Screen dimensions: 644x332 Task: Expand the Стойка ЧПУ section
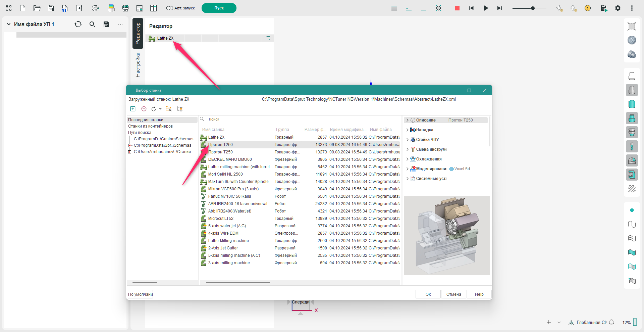click(408, 140)
